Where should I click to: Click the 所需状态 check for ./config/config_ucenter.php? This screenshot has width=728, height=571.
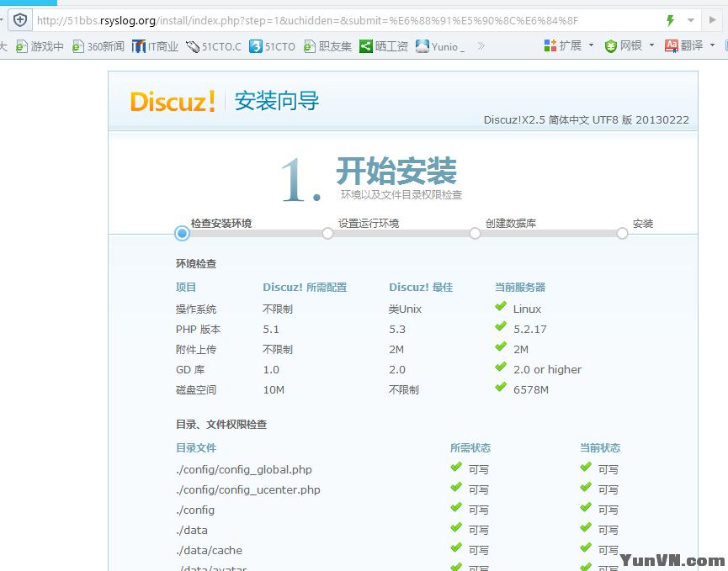point(456,487)
